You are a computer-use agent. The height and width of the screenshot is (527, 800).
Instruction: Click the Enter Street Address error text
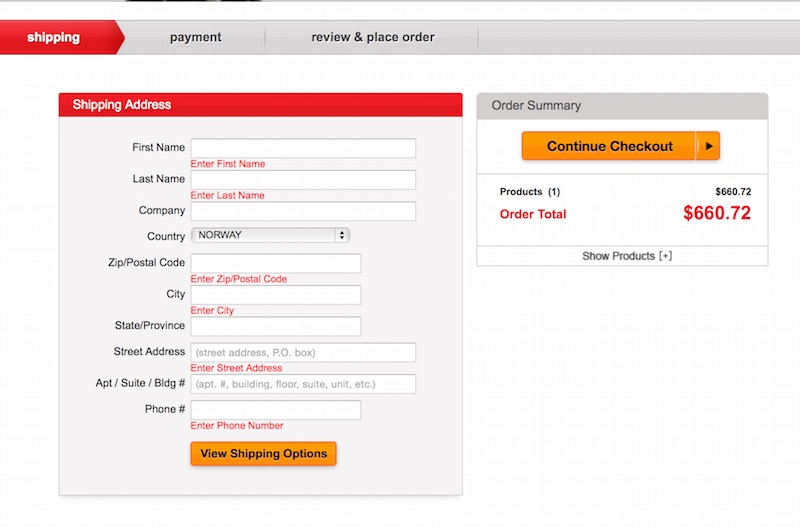236,368
